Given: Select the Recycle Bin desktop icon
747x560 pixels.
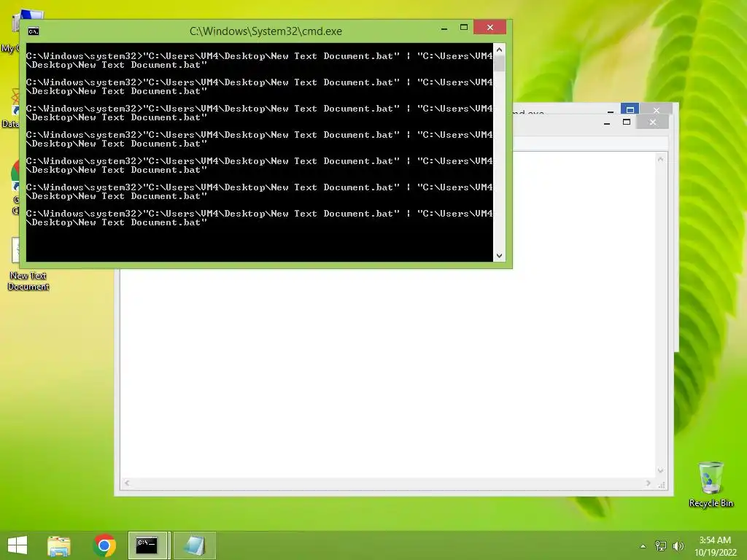Looking at the screenshot, I should coord(711,485).
